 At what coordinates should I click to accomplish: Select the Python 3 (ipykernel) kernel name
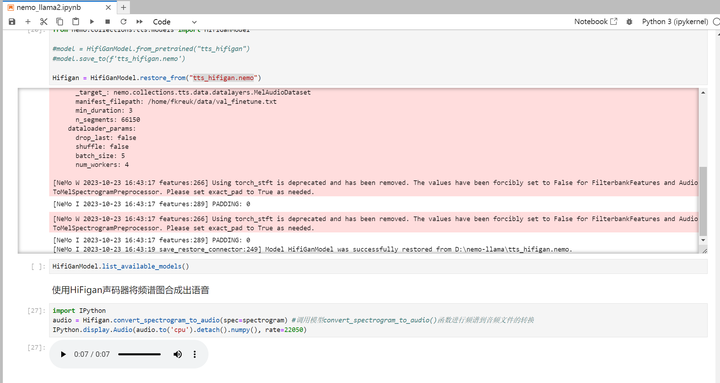click(x=675, y=22)
